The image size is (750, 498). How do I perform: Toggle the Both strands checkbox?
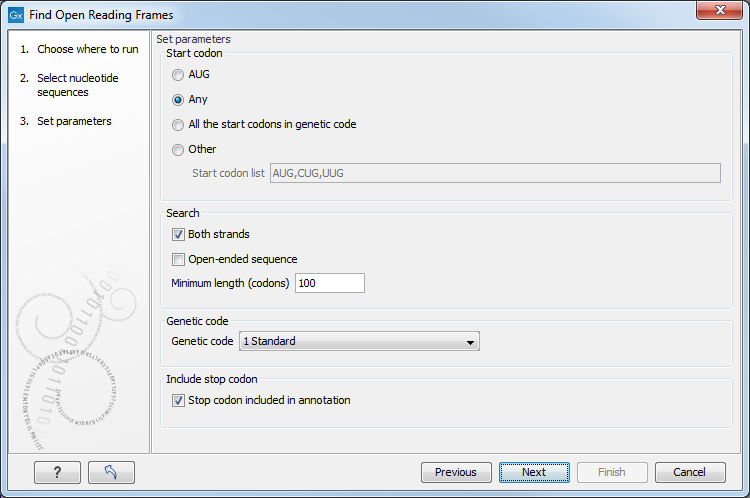[x=179, y=234]
